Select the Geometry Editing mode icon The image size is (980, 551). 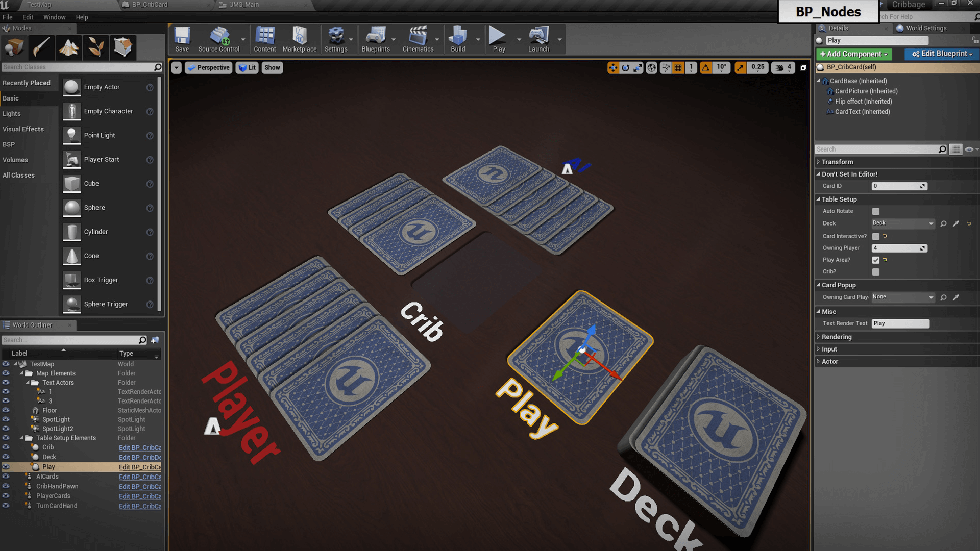(122, 47)
